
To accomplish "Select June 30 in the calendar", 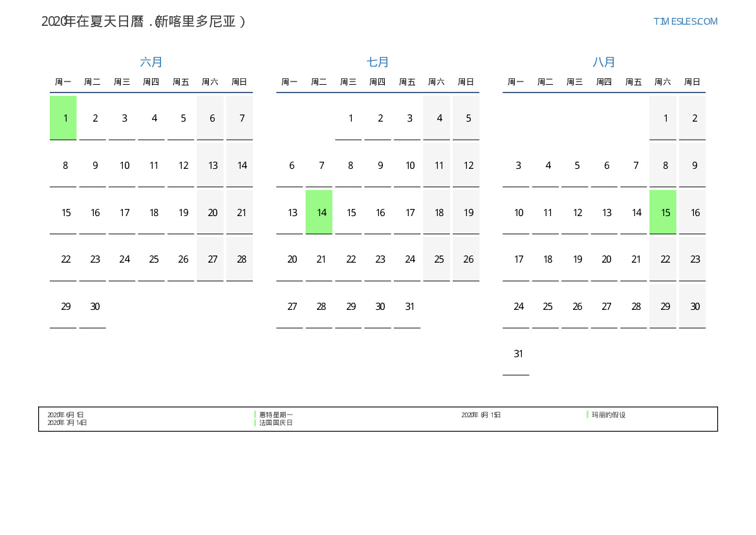I will [x=94, y=307].
